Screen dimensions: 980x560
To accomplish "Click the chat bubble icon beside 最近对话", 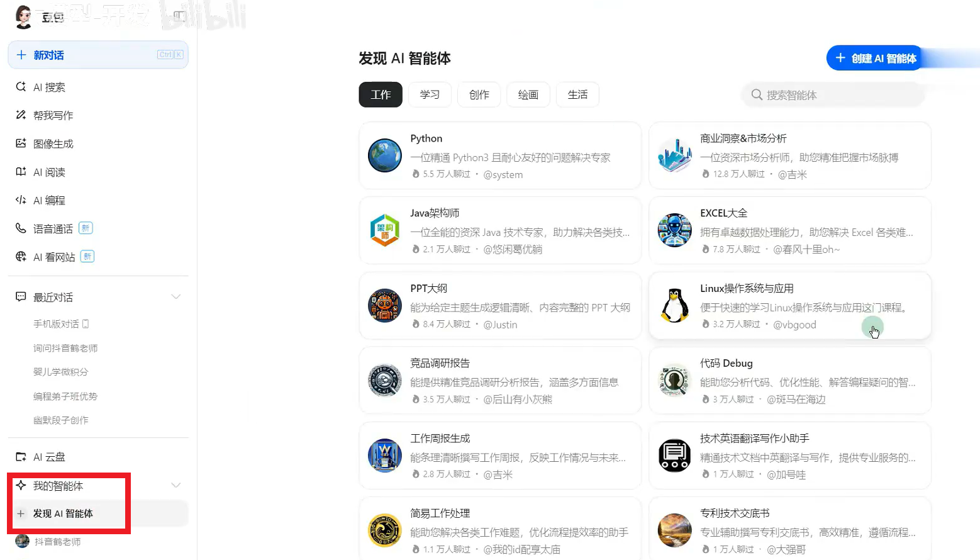I will point(21,296).
